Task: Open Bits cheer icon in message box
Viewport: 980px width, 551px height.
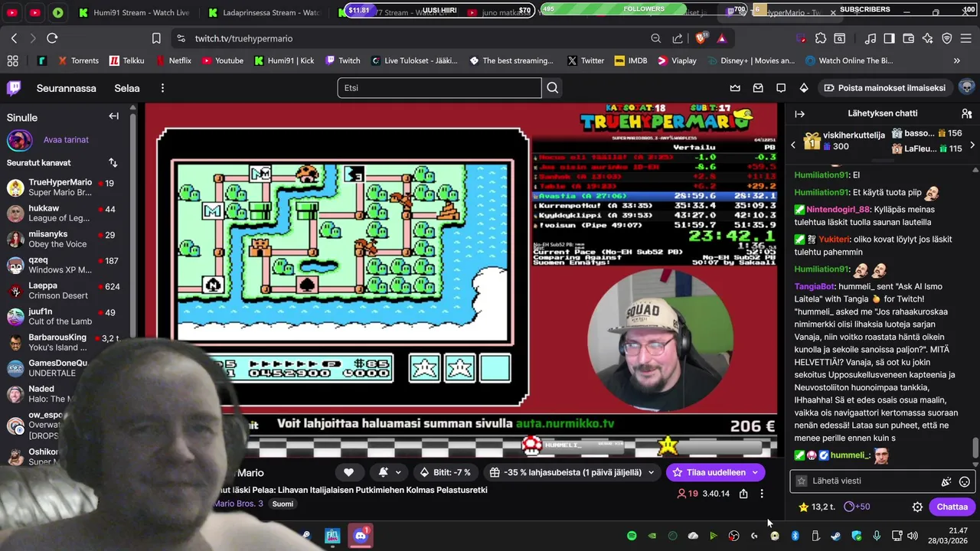Action: 946,481
